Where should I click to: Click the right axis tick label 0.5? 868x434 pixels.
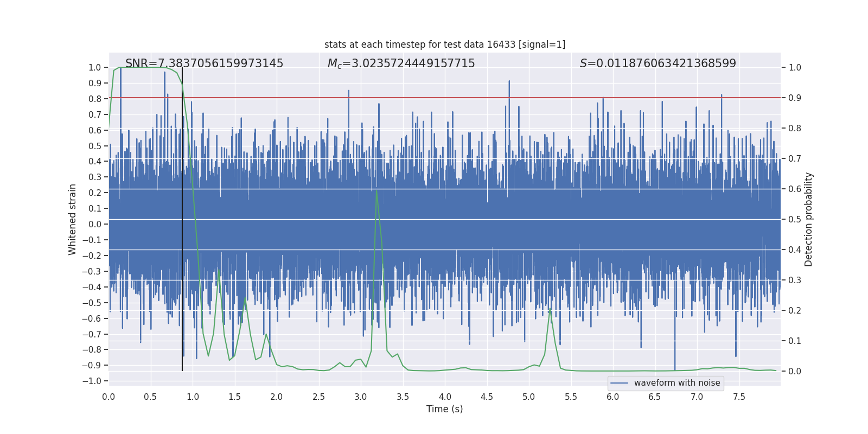coord(794,220)
